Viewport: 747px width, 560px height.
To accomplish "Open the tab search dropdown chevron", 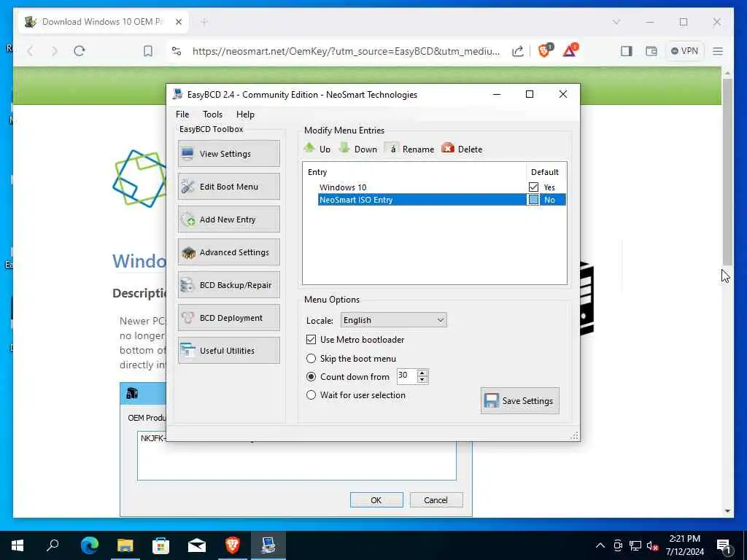I will click(616, 22).
